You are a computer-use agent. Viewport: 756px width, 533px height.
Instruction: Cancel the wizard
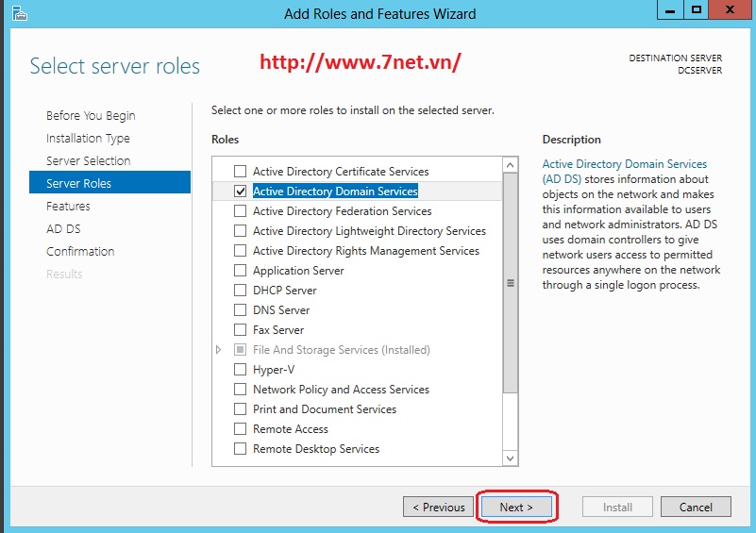click(x=696, y=507)
